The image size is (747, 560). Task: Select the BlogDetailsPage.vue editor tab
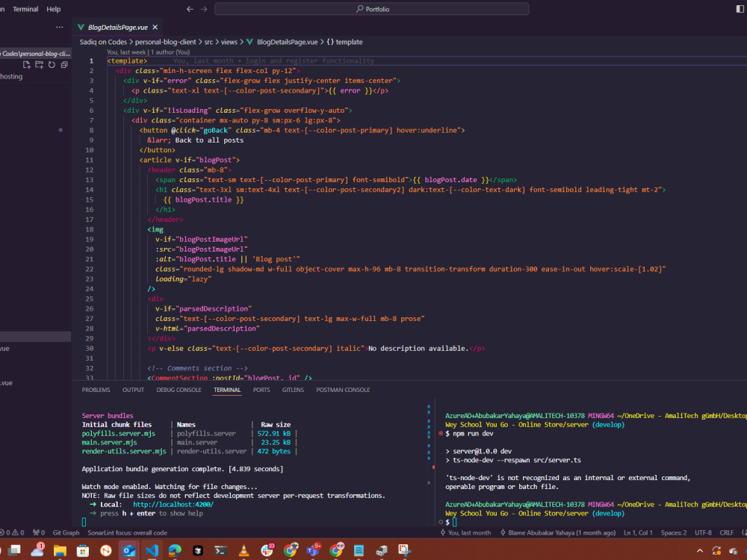(118, 28)
